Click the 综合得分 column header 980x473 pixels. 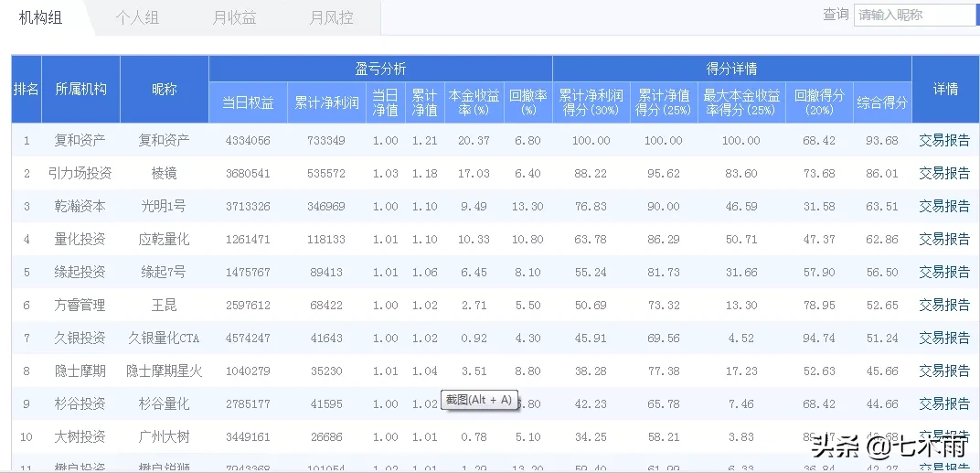click(x=882, y=103)
